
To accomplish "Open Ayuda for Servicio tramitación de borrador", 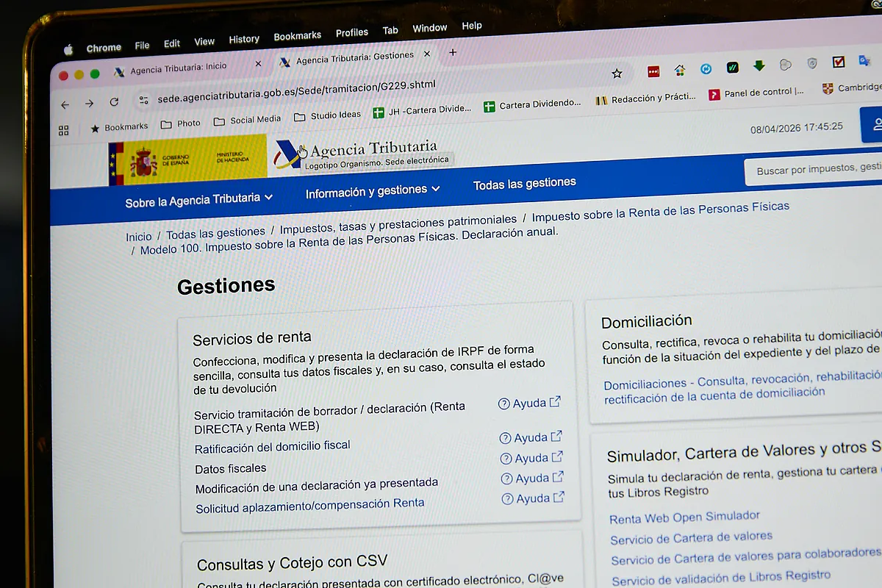I will (x=530, y=403).
